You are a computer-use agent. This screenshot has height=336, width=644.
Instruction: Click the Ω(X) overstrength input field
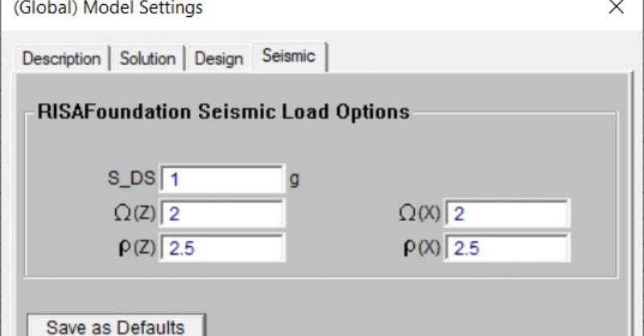tap(507, 214)
